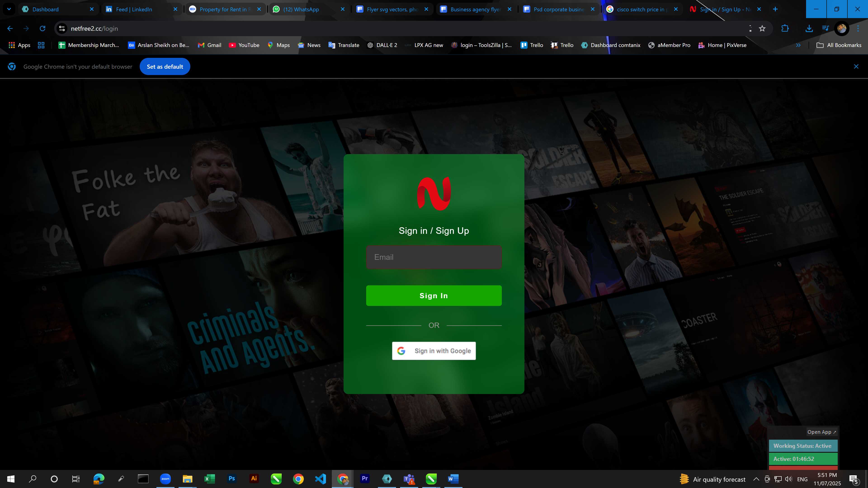The image size is (868, 488).
Task: Open Premiere Pro from the taskbar
Action: [x=365, y=479]
